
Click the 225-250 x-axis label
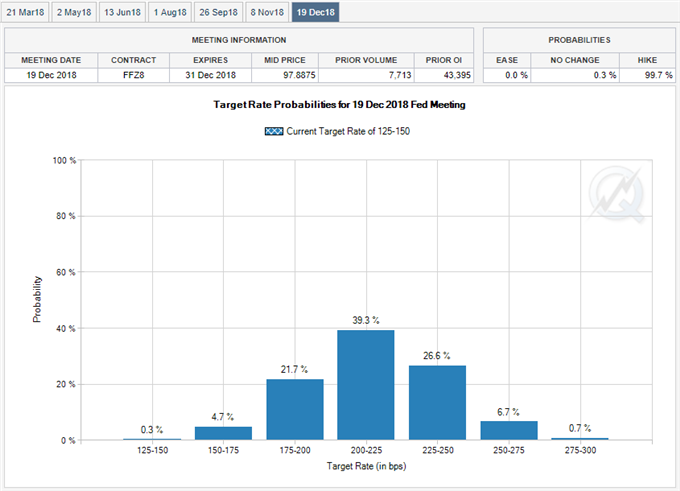click(438, 450)
